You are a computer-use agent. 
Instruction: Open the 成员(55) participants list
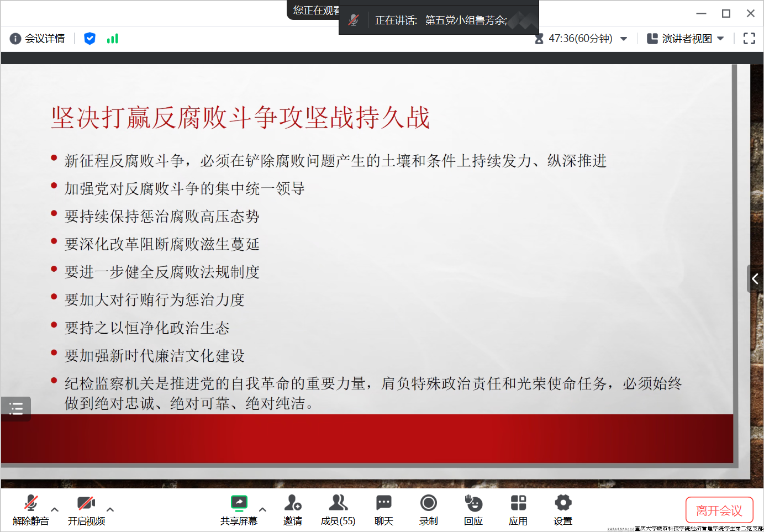click(338, 509)
